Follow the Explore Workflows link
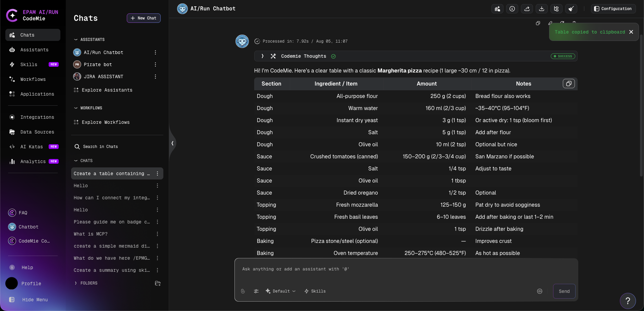This screenshot has height=311, width=644. (x=102, y=122)
